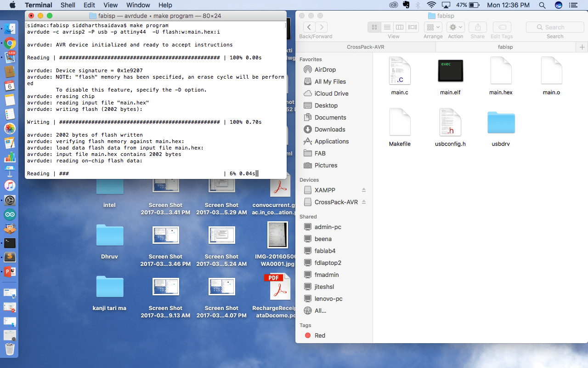
Task: Select beena shared computer
Action: pos(323,239)
